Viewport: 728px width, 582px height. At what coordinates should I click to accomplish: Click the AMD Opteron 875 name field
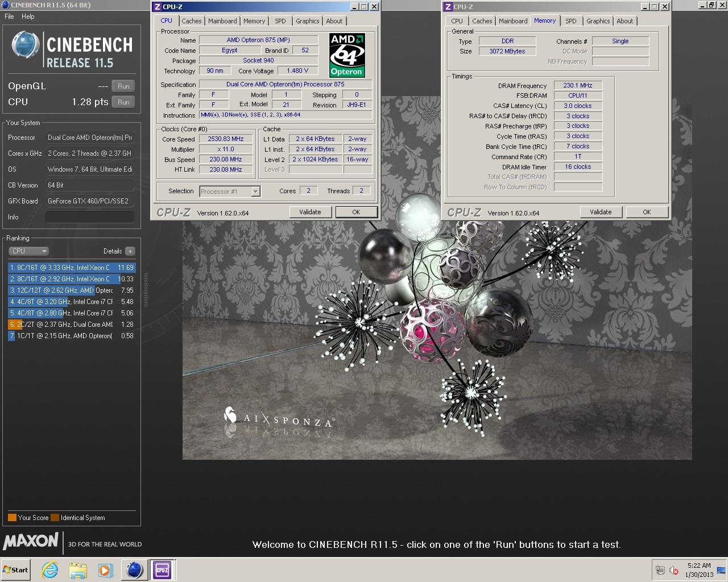coord(258,40)
